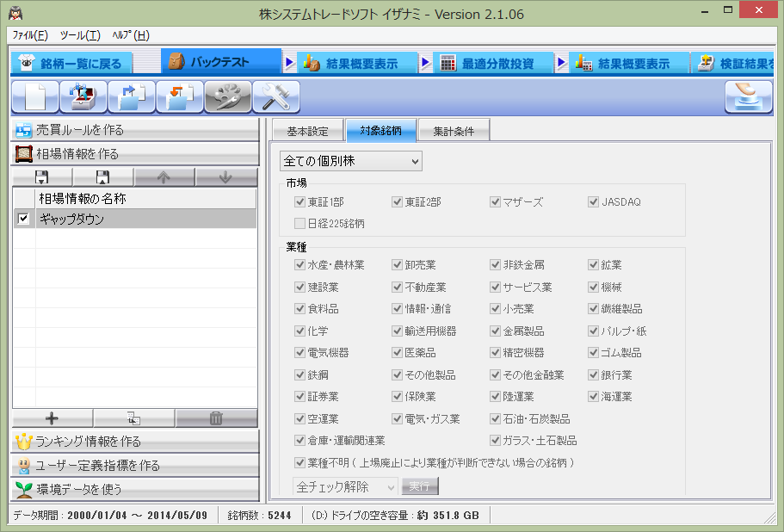Switch to the 基本設定 tab

pos(308,131)
